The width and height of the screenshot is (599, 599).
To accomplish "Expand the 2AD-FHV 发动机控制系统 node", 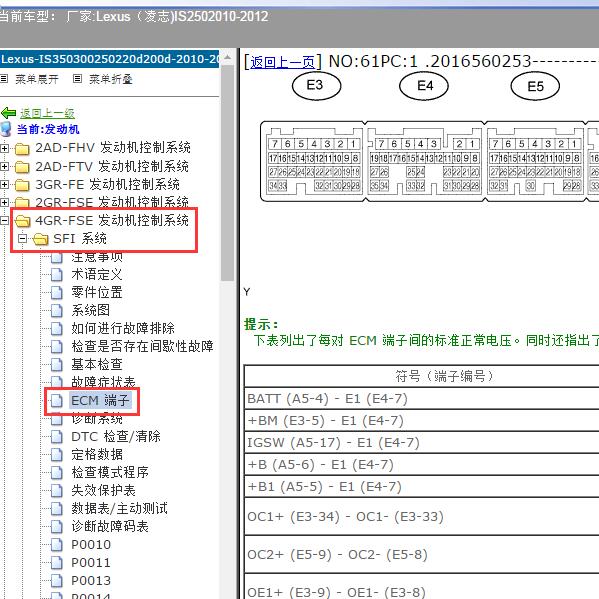I will point(4,148).
